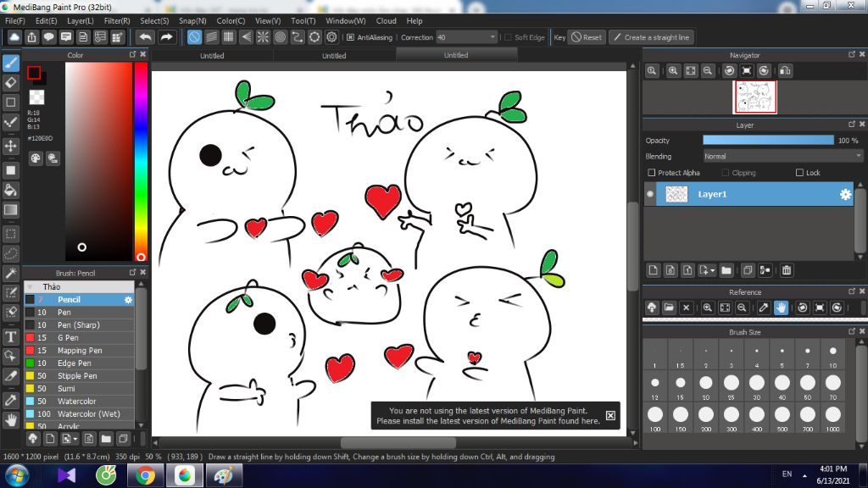Select the Move tool
868x488 pixels.
(10, 146)
